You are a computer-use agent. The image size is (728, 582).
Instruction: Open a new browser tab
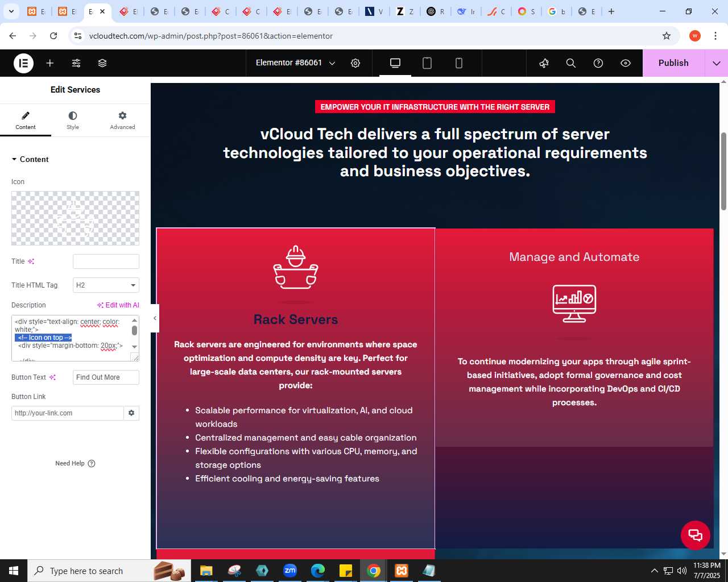tap(611, 11)
